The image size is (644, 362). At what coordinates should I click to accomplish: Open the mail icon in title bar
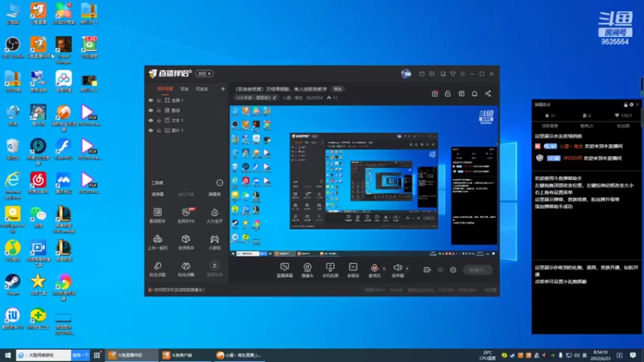(x=422, y=74)
